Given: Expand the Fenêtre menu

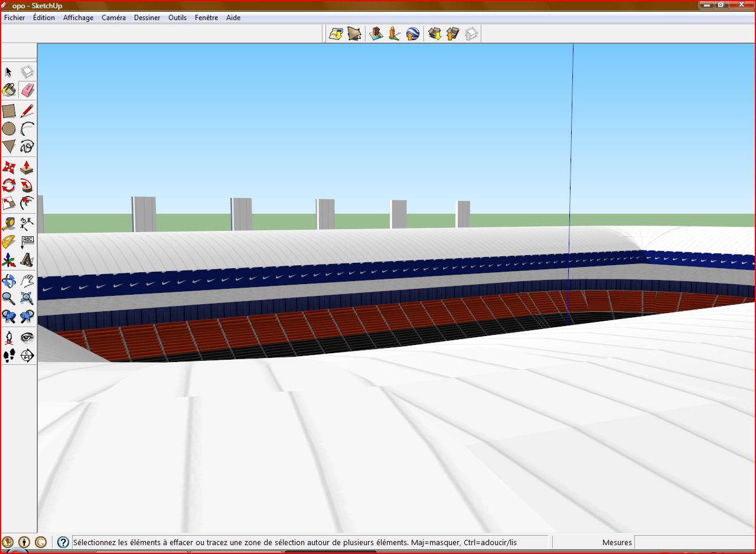Looking at the screenshot, I should (x=206, y=18).
